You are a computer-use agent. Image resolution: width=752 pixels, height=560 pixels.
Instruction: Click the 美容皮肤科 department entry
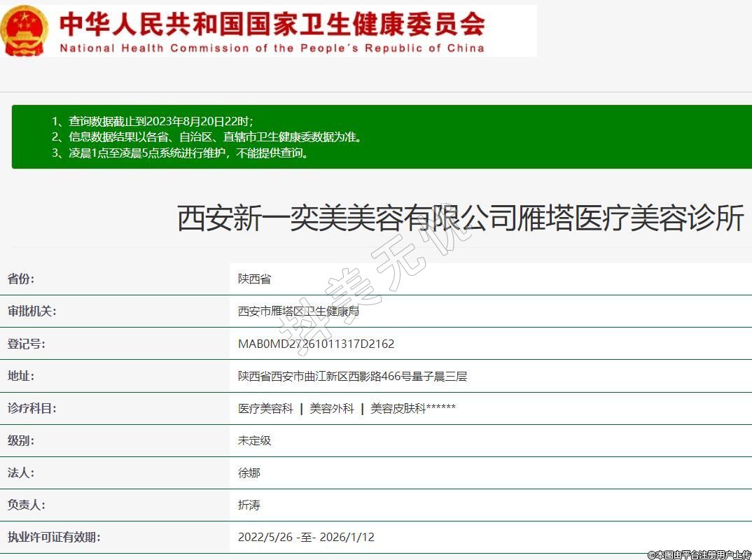398,408
